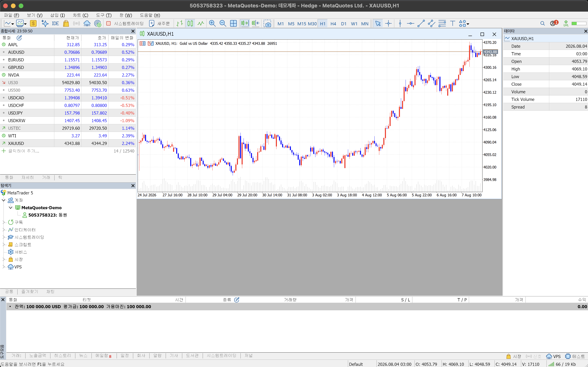
Task: Switch chart to line chart style
Action: point(201,24)
